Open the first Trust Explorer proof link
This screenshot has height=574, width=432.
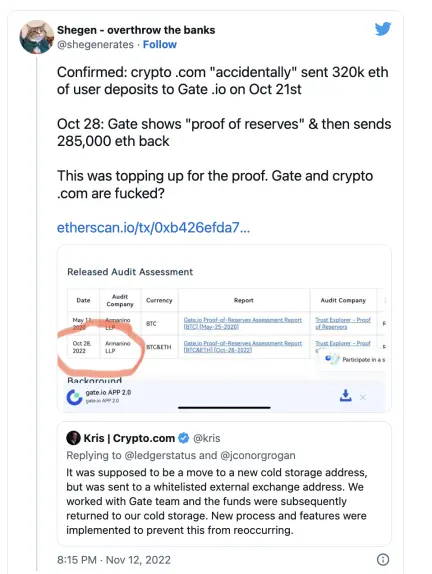click(343, 323)
